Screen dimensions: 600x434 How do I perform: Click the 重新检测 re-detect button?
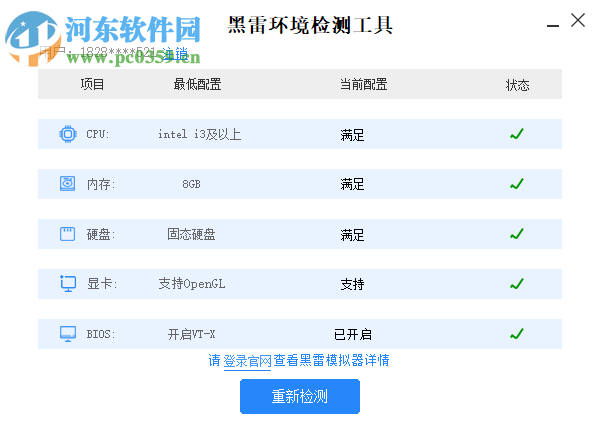point(300,396)
